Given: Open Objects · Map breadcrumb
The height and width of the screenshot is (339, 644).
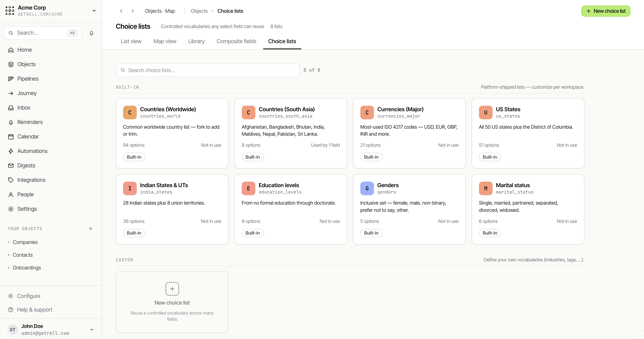Looking at the screenshot, I should 160,11.
